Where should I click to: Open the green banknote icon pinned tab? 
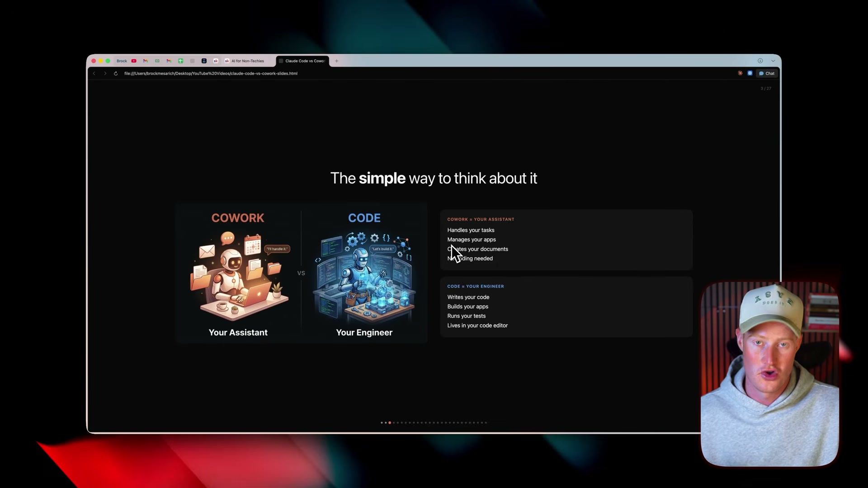157,61
